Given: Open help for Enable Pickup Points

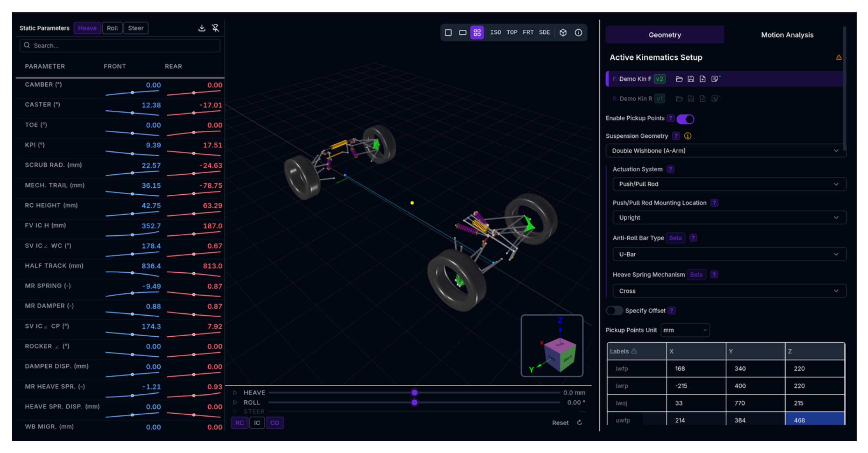Looking at the screenshot, I should 671,118.
